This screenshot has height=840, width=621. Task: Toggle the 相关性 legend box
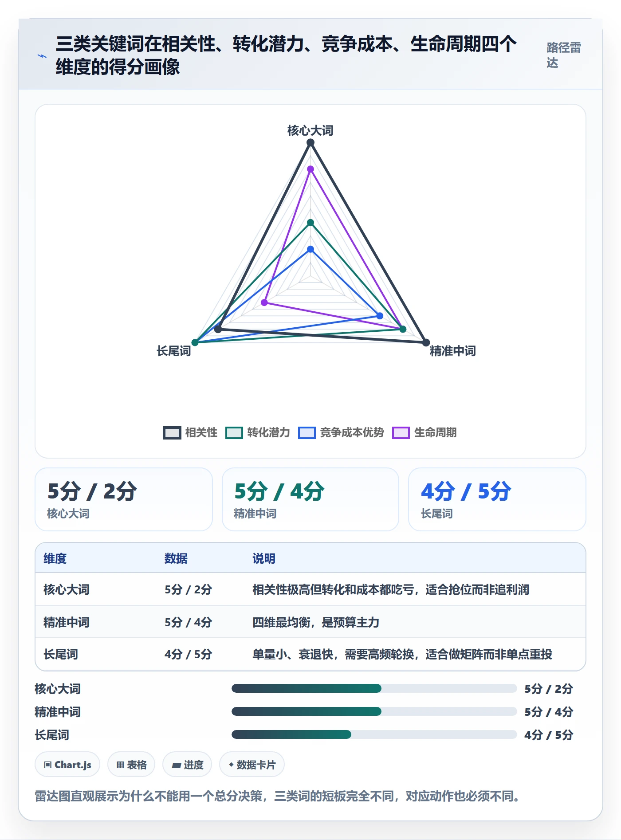pos(172,432)
